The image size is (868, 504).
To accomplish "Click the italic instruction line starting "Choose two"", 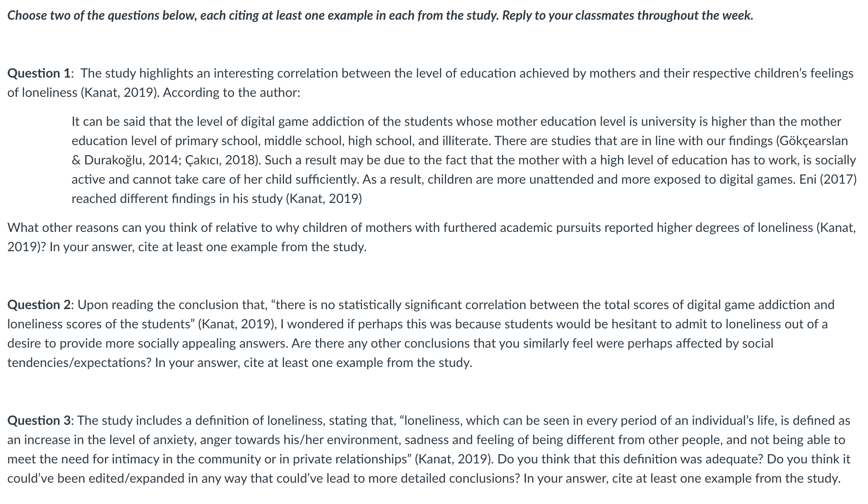I will click(380, 16).
